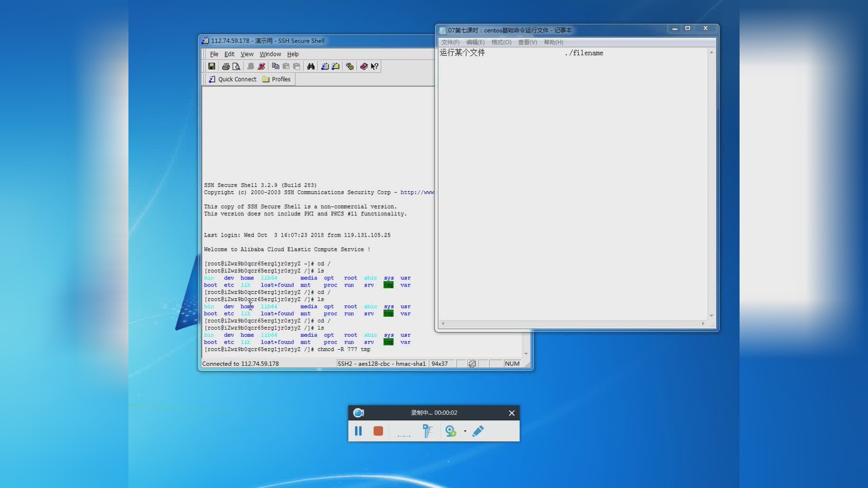The width and height of the screenshot is (868, 488).
Task: Open New File Transfer Window icon
Action: tap(336, 66)
